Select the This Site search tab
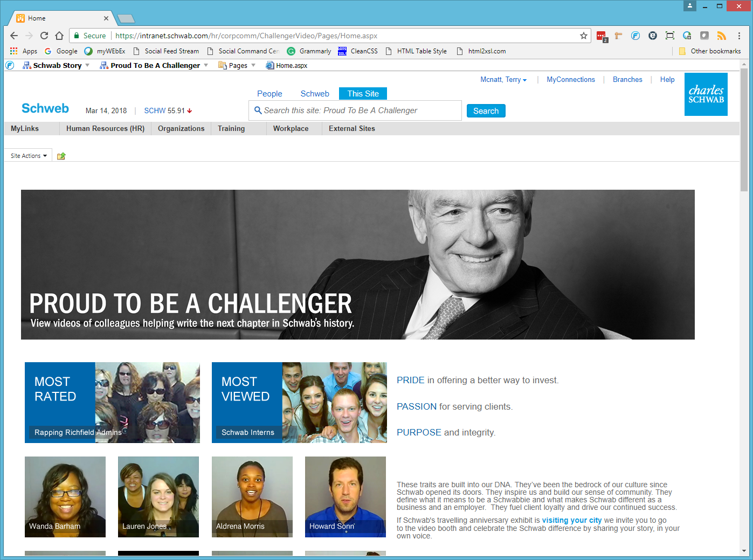753x560 pixels. point(363,93)
